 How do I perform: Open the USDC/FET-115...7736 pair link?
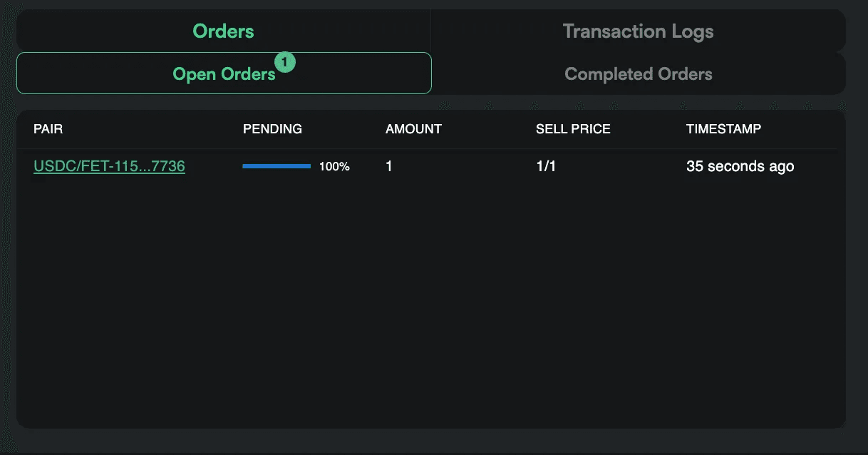109,166
